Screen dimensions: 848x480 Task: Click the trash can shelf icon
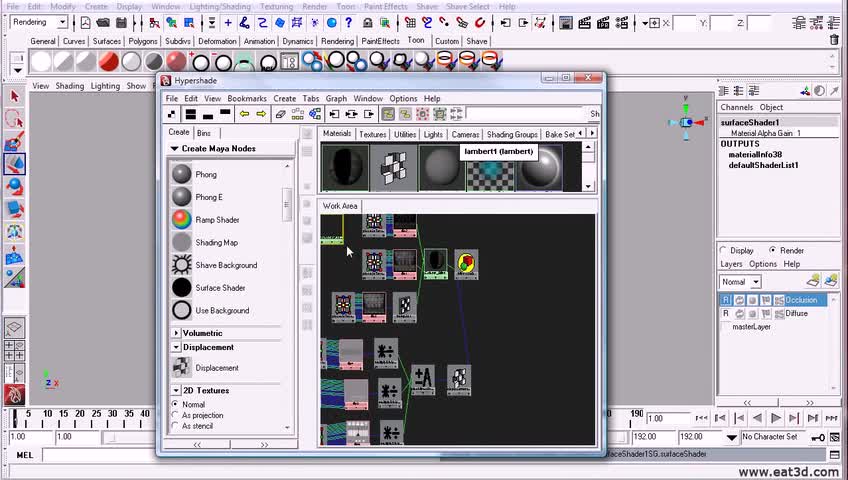(x=834, y=40)
